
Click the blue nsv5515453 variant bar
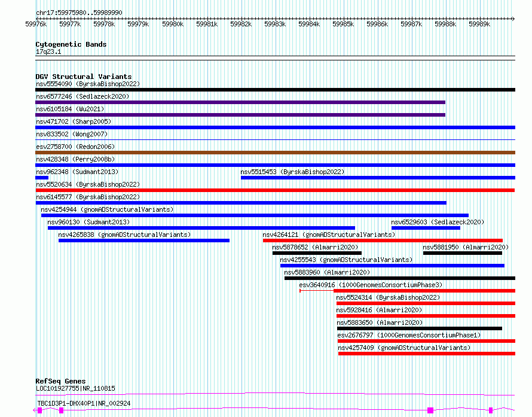[378, 178]
